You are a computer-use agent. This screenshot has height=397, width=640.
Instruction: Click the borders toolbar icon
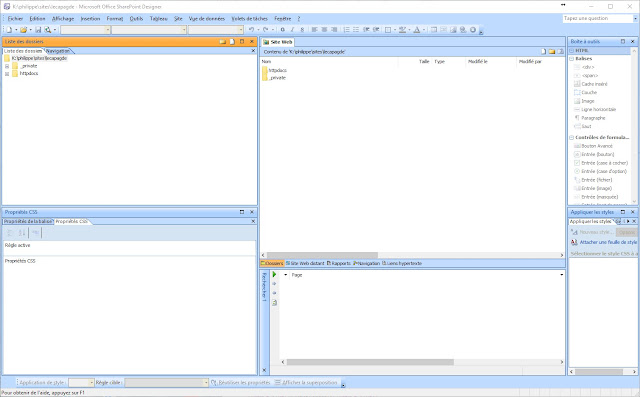click(x=388, y=29)
